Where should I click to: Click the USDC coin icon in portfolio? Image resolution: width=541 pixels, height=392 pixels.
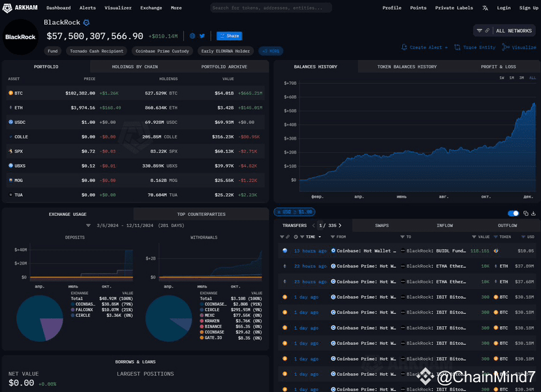[10, 122]
